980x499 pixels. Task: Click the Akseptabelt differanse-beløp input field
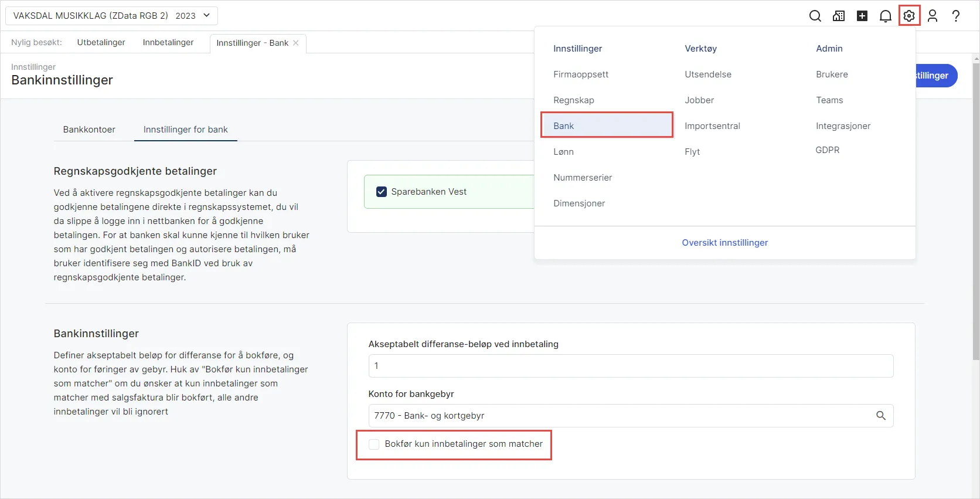631,366
